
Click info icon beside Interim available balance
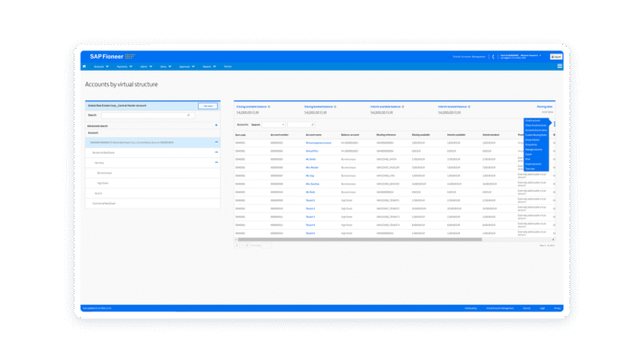coord(403,107)
